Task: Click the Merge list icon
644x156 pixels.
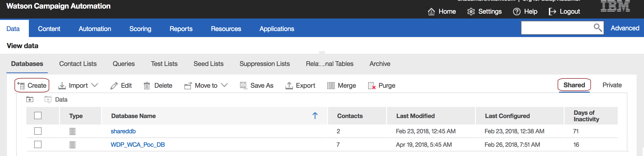Action: tap(331, 86)
